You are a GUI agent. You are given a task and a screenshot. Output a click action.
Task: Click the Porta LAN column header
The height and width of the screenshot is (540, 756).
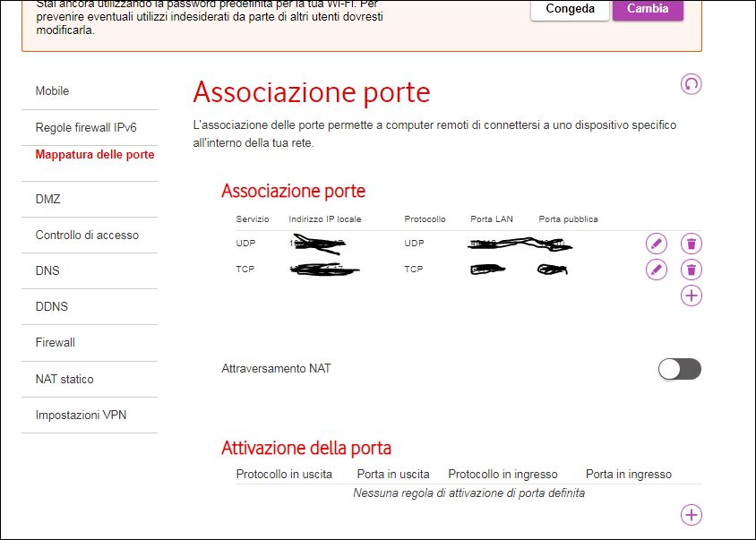click(492, 219)
